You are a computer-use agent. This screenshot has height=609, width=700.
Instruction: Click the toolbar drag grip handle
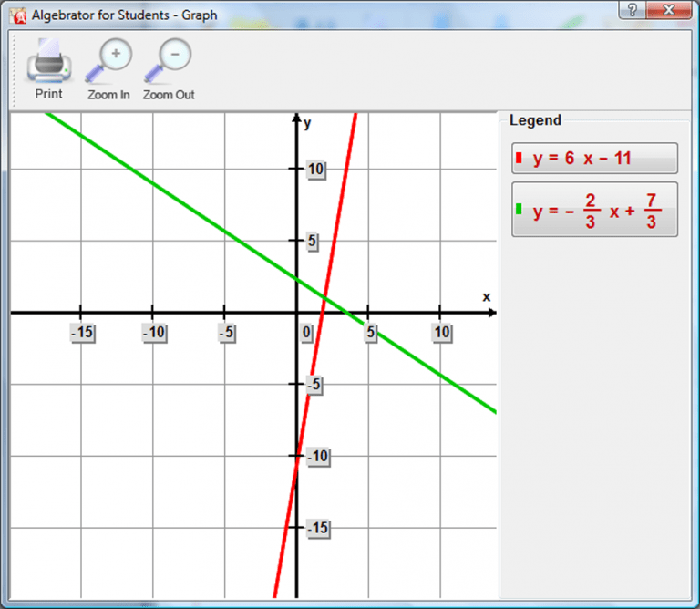coord(14,70)
